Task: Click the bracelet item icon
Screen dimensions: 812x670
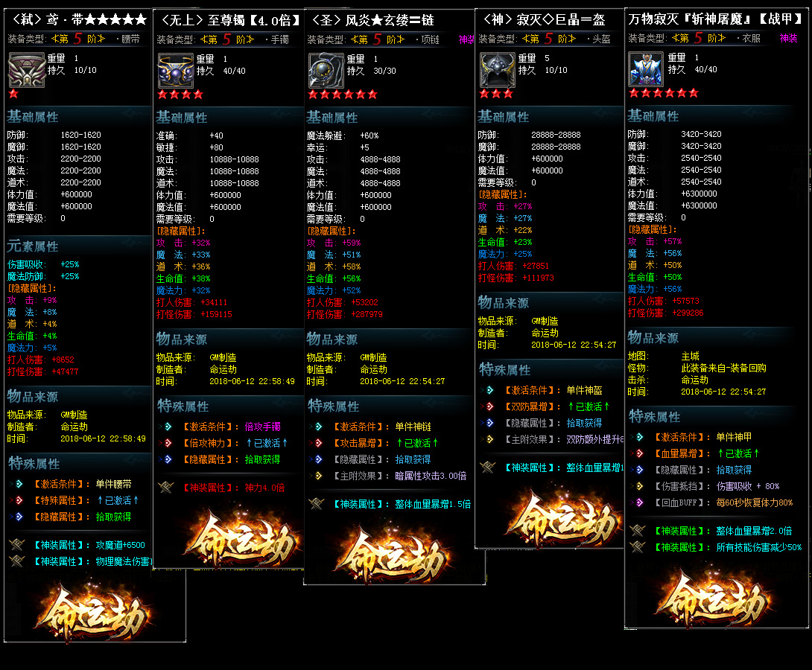Action: pyautogui.click(x=176, y=71)
